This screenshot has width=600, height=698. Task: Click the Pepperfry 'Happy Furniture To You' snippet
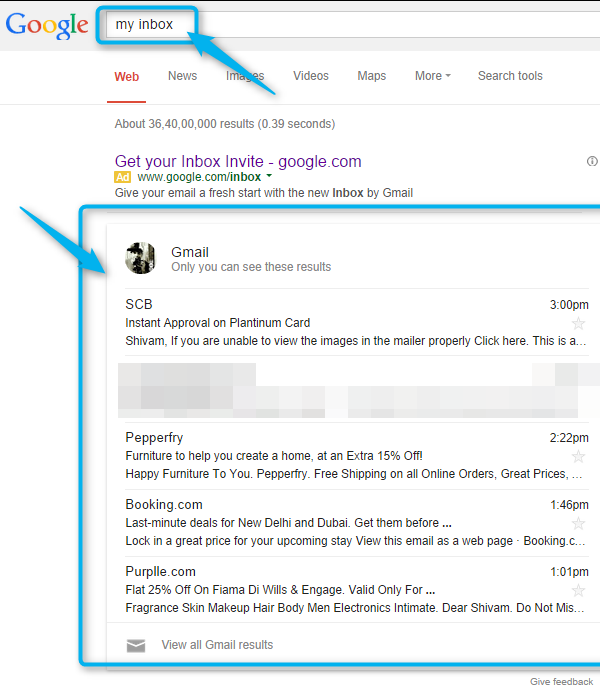click(354, 474)
